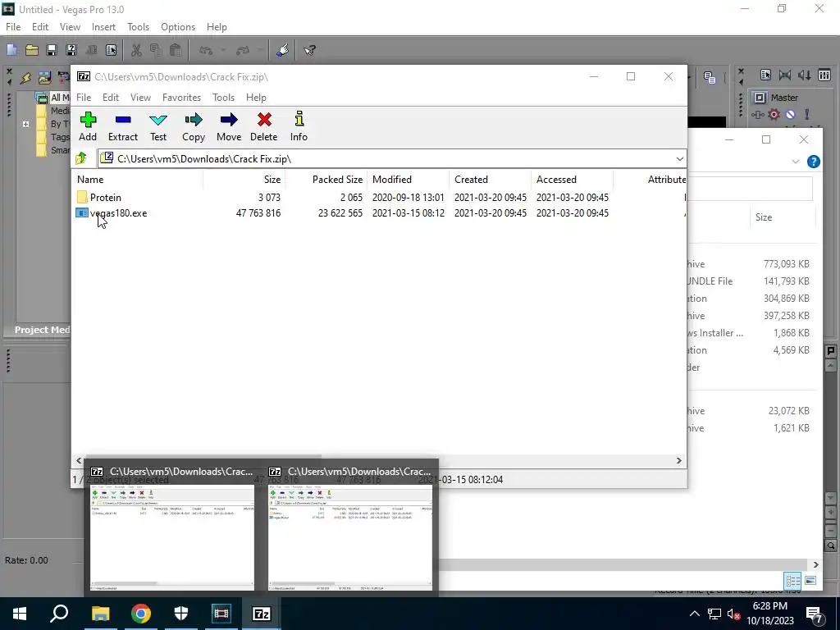
Task: Open Chrome from the taskbar
Action: click(x=141, y=614)
